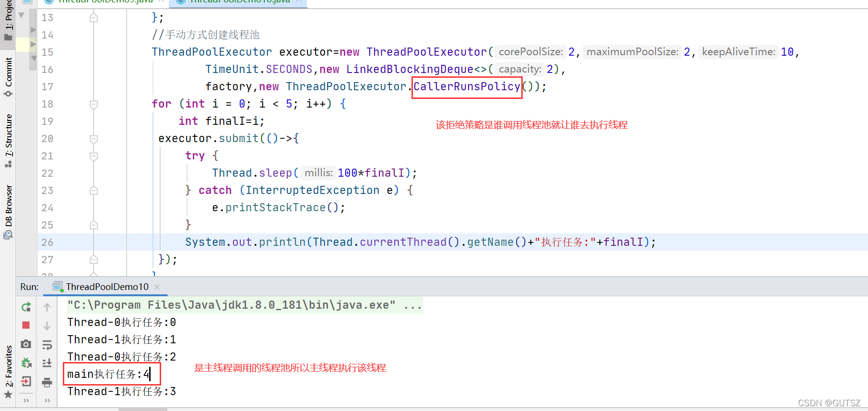Viewport: 868px width, 411px height.
Task: Click System.out.println on line 26
Action: coord(246,242)
